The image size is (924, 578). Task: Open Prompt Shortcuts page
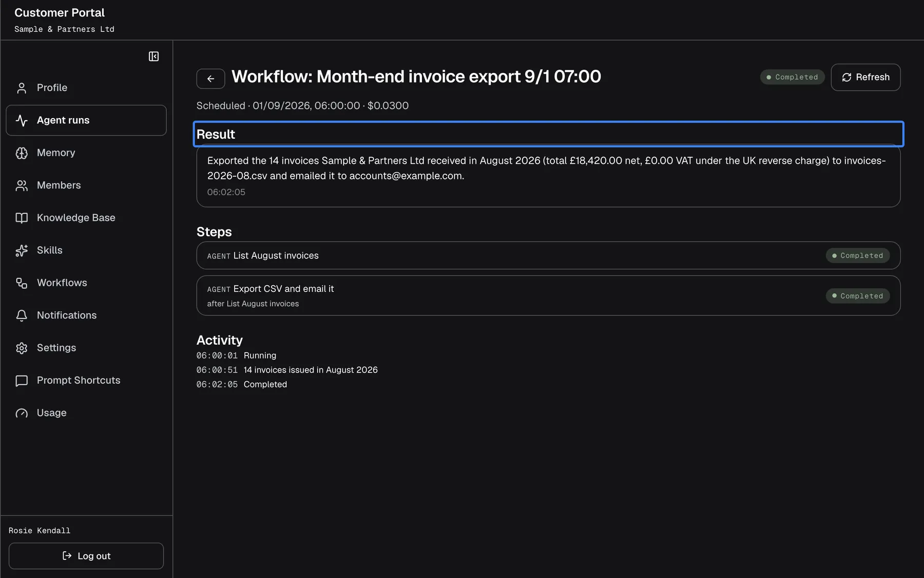click(x=86, y=380)
